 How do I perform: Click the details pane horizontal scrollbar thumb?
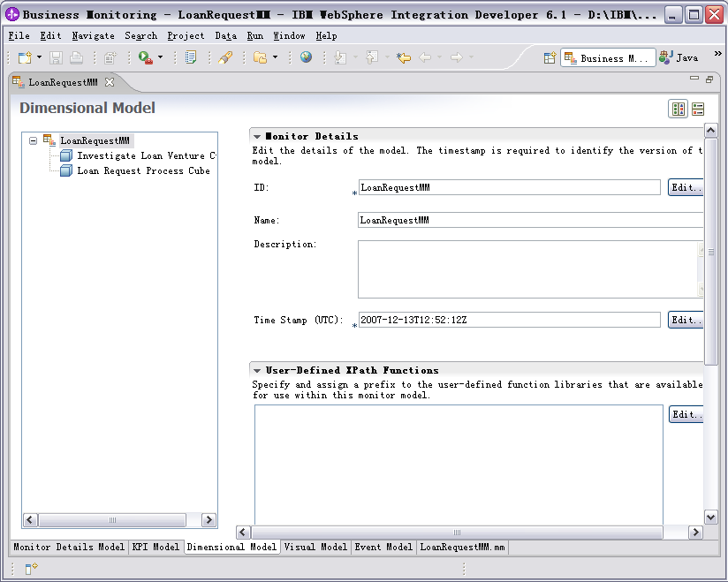457,533
